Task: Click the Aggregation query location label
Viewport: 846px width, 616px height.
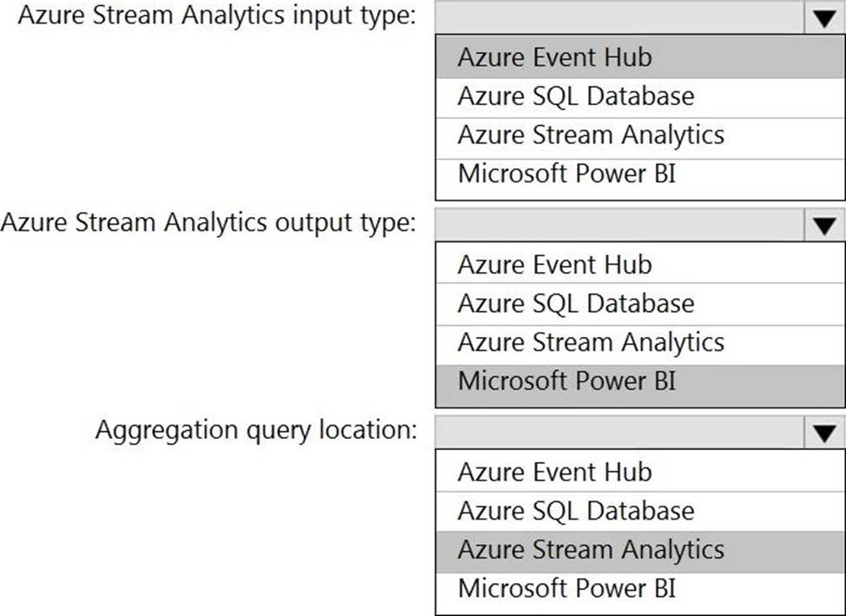Action: [256, 430]
